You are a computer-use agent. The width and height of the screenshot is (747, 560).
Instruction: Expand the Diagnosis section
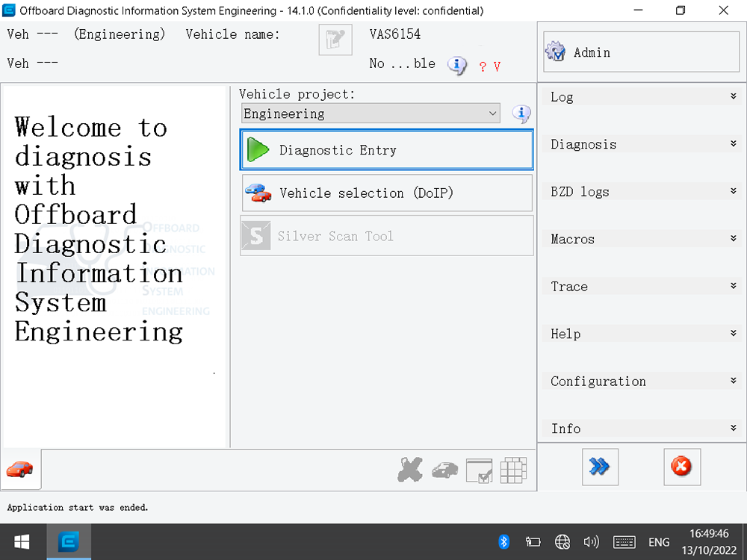coord(641,144)
